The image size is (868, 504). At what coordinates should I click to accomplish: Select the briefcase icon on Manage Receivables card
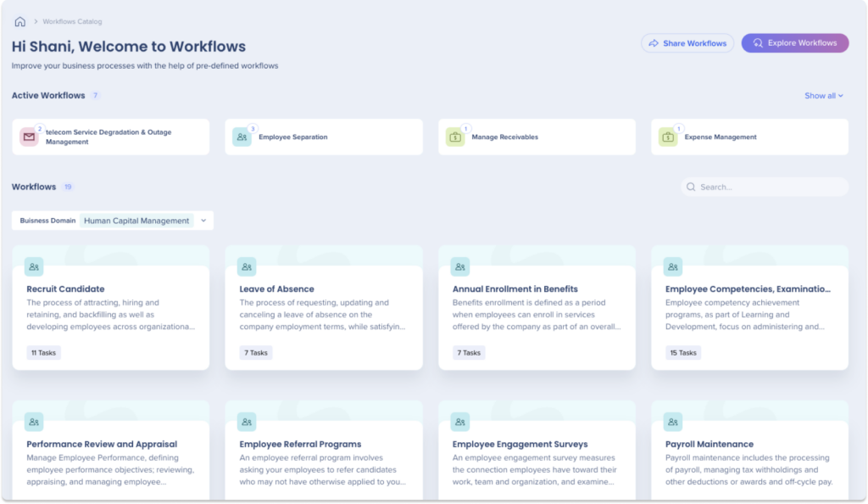point(453,137)
